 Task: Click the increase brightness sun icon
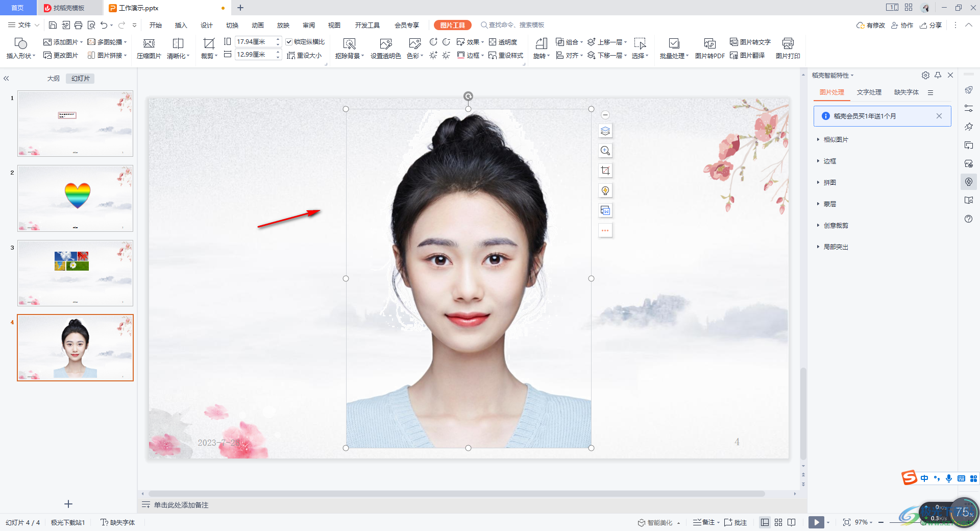433,55
